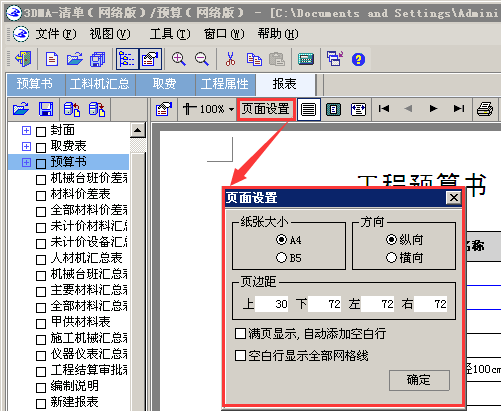Enable 满页显示,自动添加空白行 checkbox
The width and height of the screenshot is (501, 411).
click(240, 334)
